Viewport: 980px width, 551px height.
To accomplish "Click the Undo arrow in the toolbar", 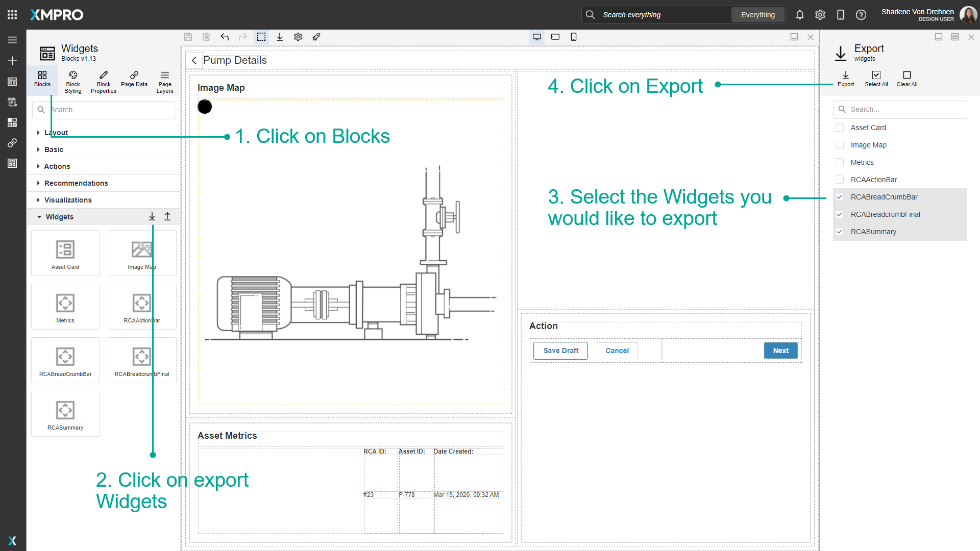I will [225, 37].
